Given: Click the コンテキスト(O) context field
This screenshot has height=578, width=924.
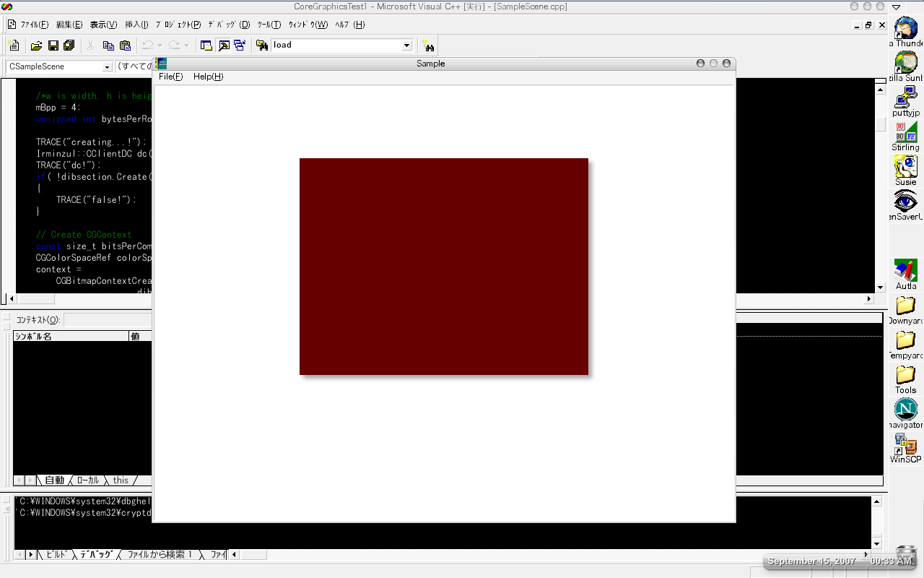Looking at the screenshot, I should tap(108, 319).
